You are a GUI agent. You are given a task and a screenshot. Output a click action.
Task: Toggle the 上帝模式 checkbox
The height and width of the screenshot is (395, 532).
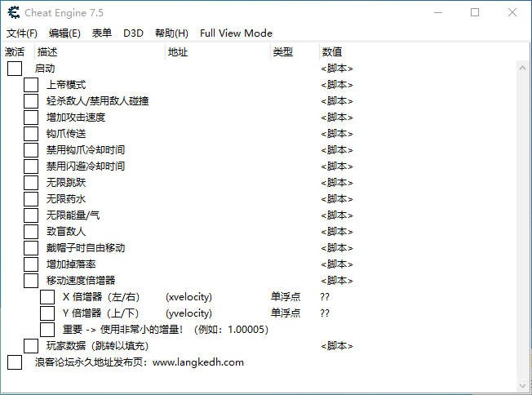31,85
